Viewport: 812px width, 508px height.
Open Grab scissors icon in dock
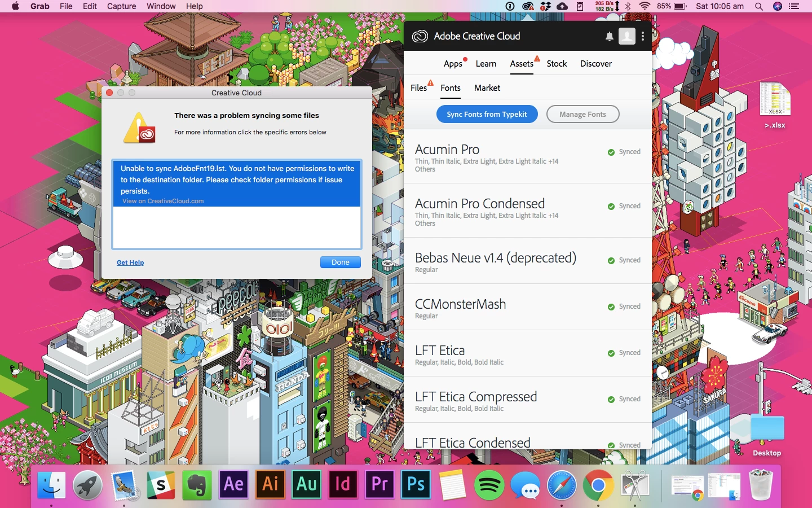pos(636,485)
